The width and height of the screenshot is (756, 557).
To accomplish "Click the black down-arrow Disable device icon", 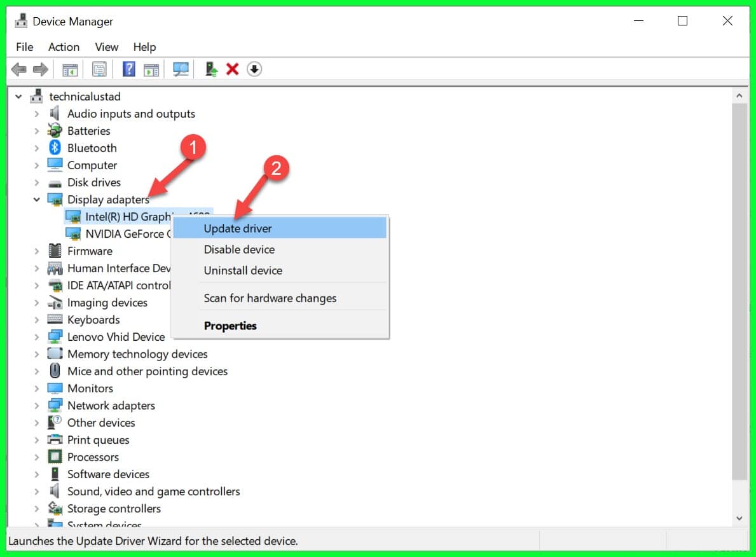I will [x=254, y=69].
